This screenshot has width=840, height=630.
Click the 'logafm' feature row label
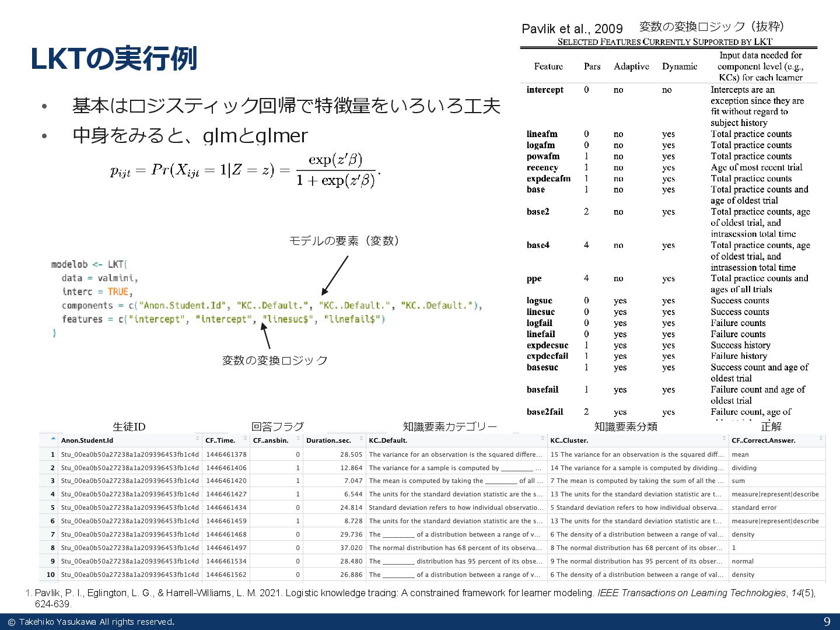pos(541,145)
